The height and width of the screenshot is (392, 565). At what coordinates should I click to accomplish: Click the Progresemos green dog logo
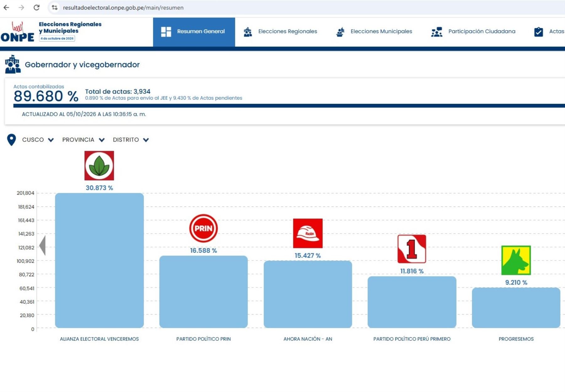click(x=516, y=260)
